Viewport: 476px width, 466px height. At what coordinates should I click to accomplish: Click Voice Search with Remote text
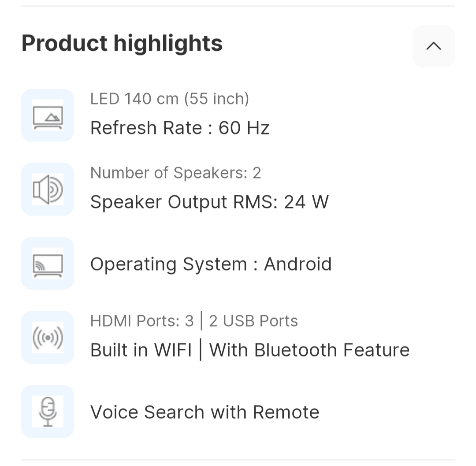(x=205, y=412)
